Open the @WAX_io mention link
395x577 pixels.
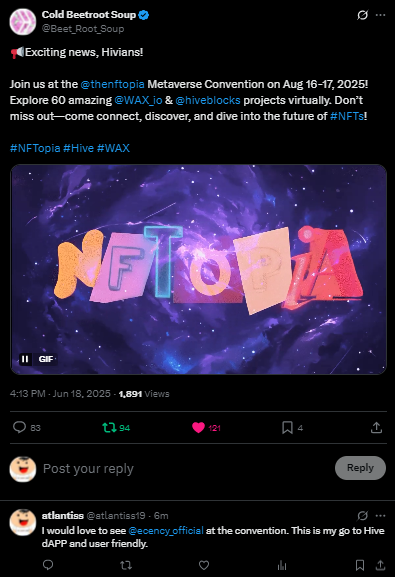click(x=138, y=100)
